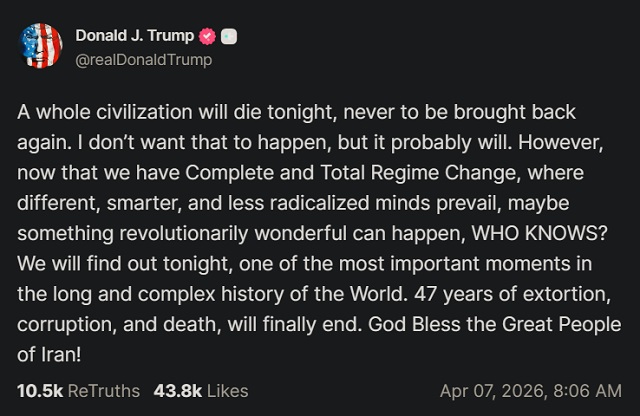
Task: Click the flag-painted profile avatar
Action: coord(40,46)
